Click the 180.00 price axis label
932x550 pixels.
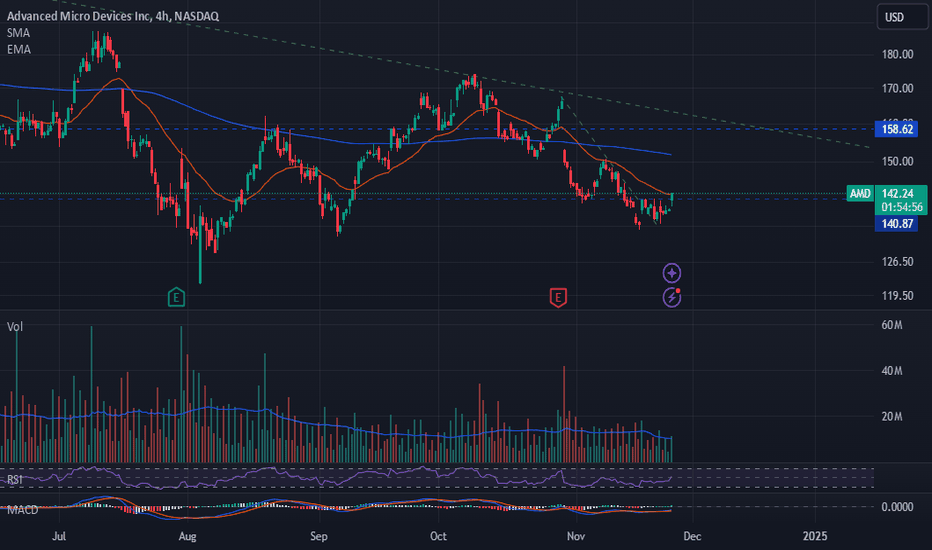[898, 54]
